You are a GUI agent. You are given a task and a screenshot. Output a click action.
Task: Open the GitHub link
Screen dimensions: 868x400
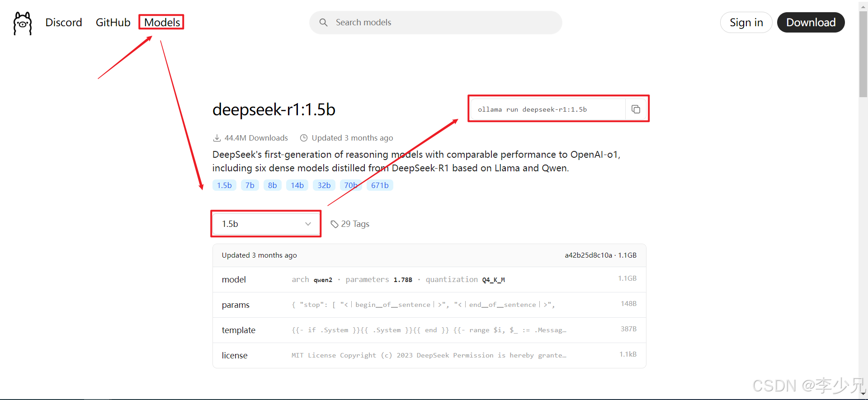[x=113, y=23]
